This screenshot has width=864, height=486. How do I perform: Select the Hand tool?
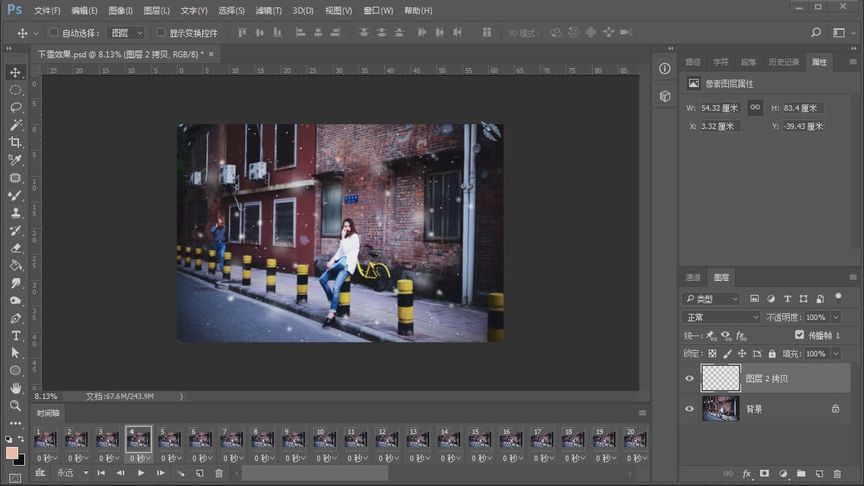click(15, 387)
